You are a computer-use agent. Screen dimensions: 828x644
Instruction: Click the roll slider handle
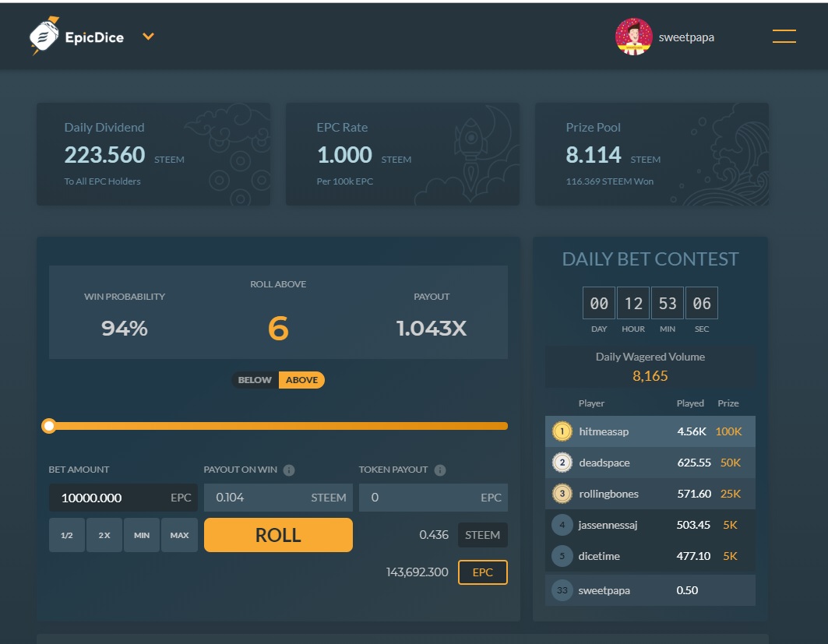(x=49, y=426)
